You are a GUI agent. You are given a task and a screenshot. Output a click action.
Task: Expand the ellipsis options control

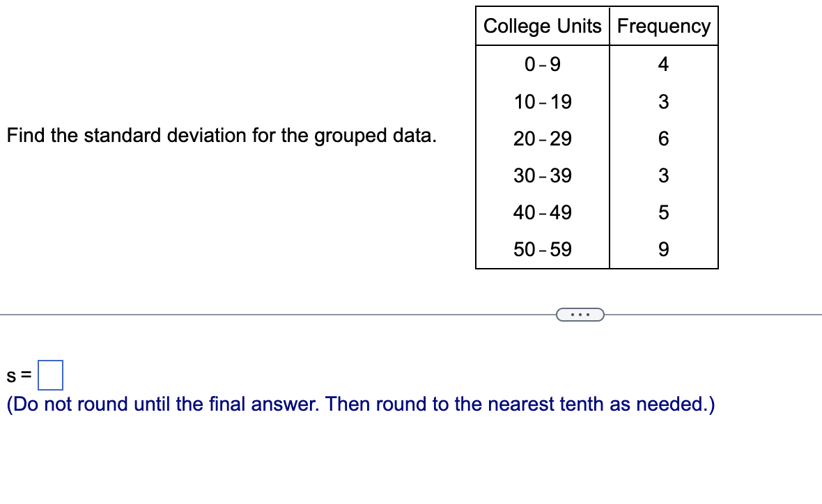coord(580,315)
